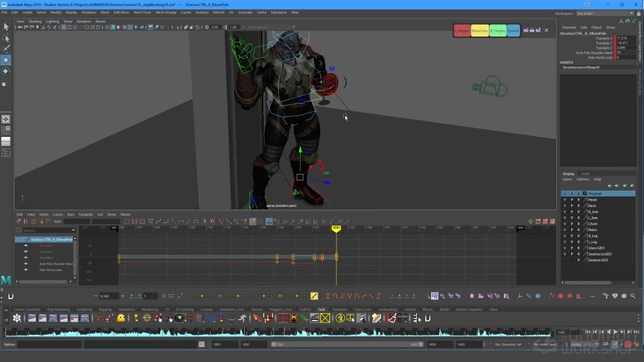Choose the Paint selection tool

[x=6, y=49]
